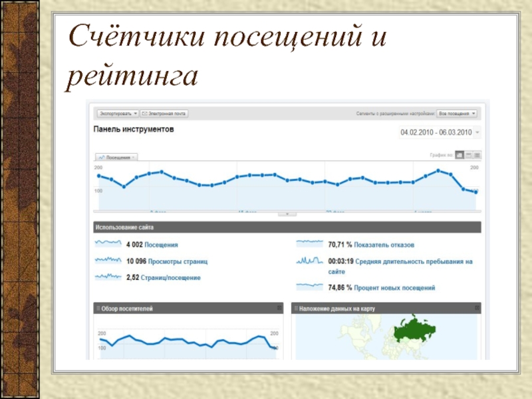Open the Посещения graph metric dropdown
This screenshot has height=399, width=532.
(x=116, y=157)
